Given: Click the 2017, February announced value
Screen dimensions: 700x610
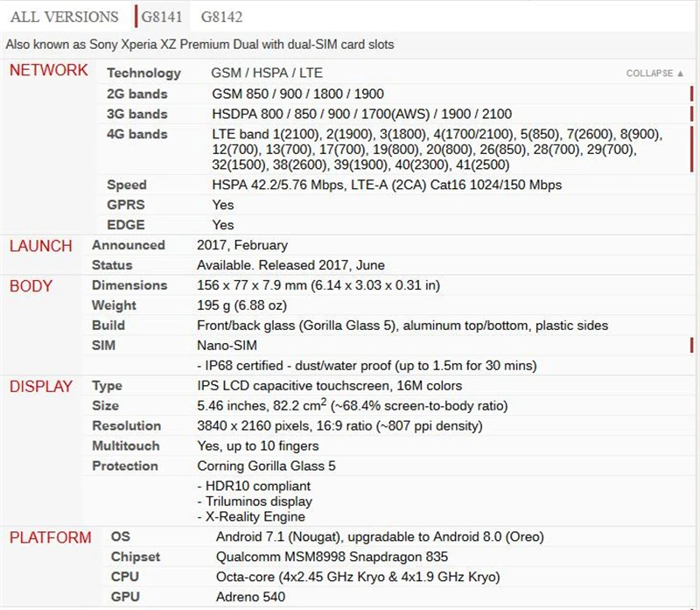Looking at the screenshot, I should click(x=242, y=245).
